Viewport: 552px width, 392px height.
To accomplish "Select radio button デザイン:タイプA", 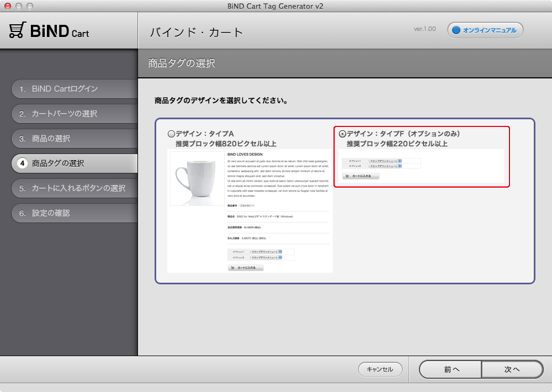I will pyautogui.click(x=171, y=134).
